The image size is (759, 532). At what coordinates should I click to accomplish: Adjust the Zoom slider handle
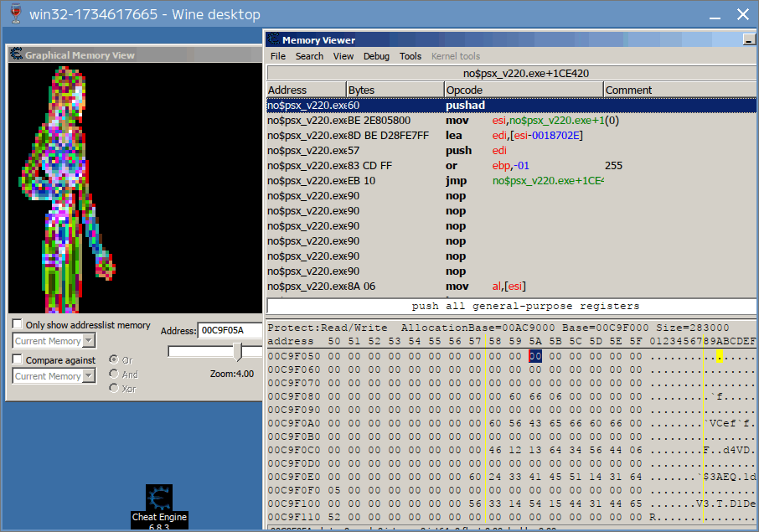coord(237,352)
